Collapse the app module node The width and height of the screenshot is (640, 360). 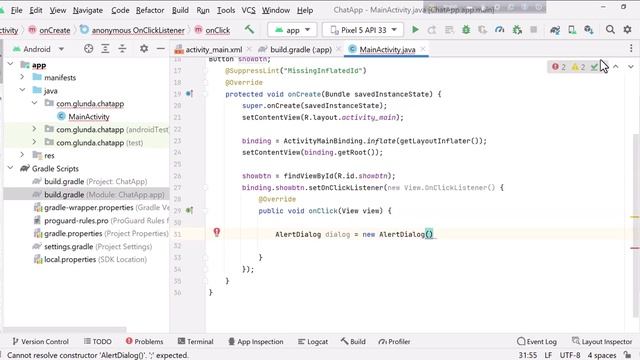coord(11,64)
